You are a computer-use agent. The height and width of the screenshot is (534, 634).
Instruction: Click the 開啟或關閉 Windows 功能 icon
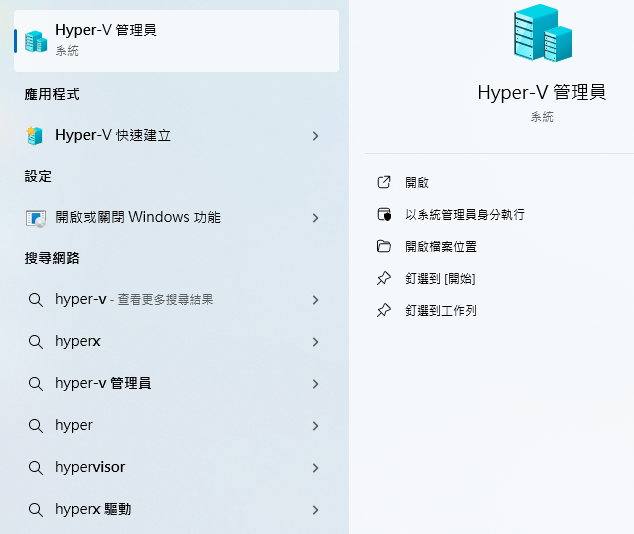tap(36, 218)
